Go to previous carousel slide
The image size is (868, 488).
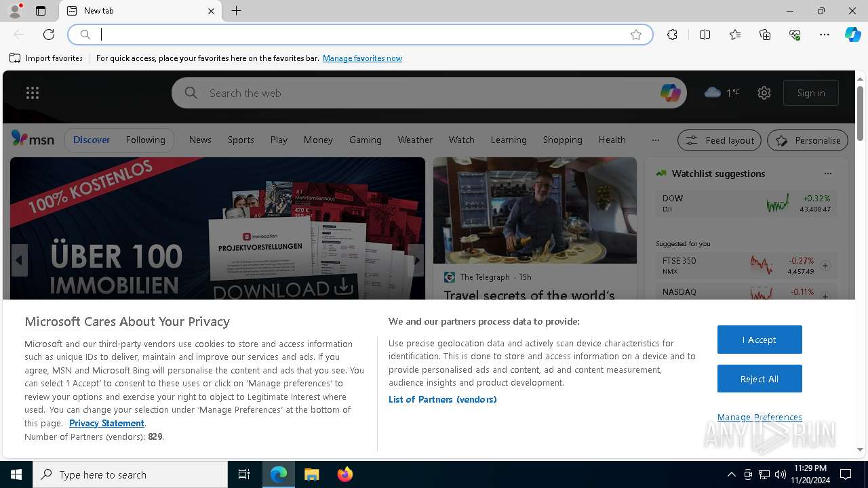tap(19, 260)
